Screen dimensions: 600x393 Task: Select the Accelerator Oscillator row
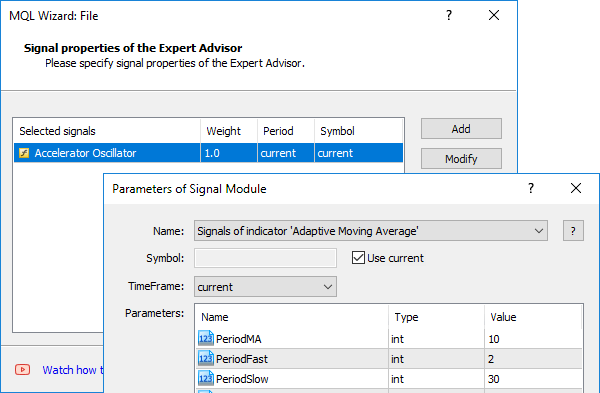pos(209,153)
